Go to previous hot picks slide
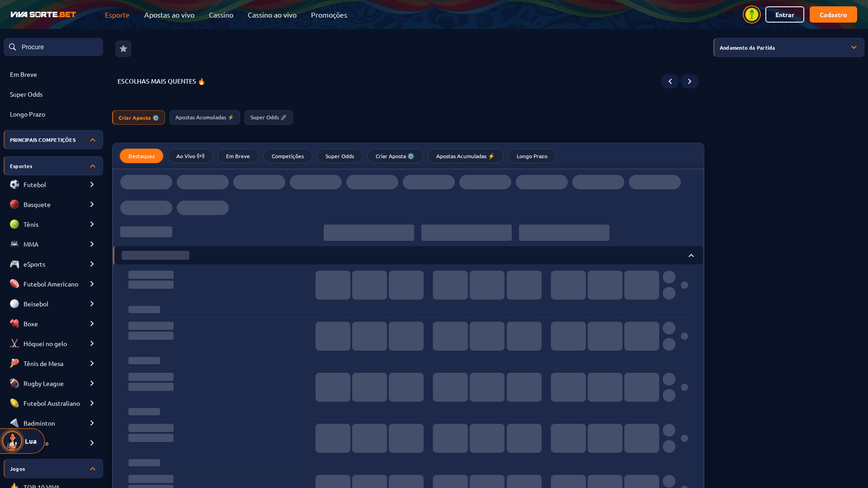 [670, 81]
